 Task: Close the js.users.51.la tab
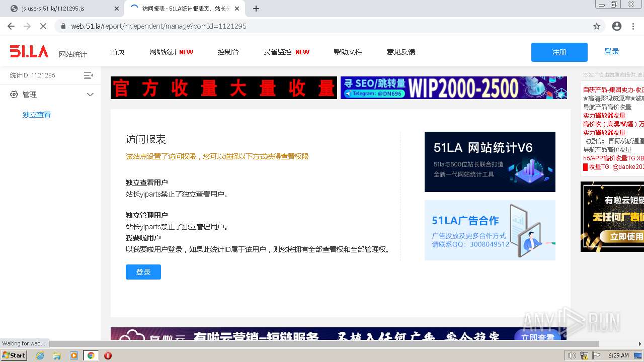click(x=117, y=9)
